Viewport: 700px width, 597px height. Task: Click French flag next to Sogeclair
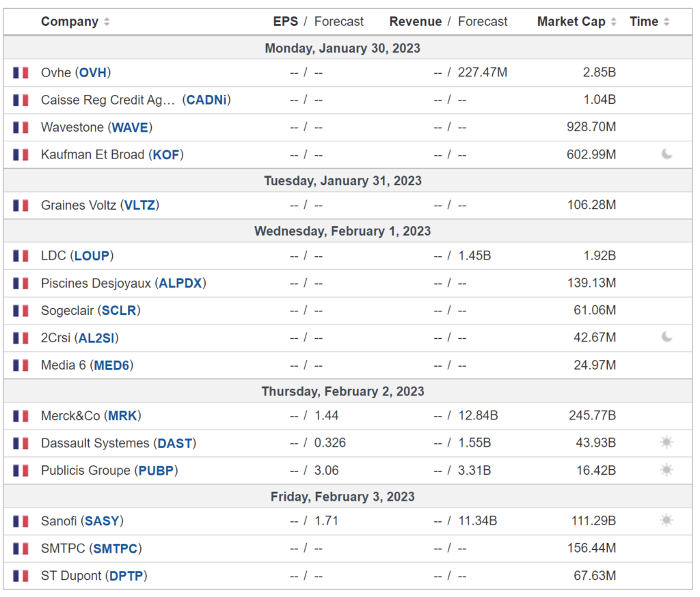pos(21,311)
